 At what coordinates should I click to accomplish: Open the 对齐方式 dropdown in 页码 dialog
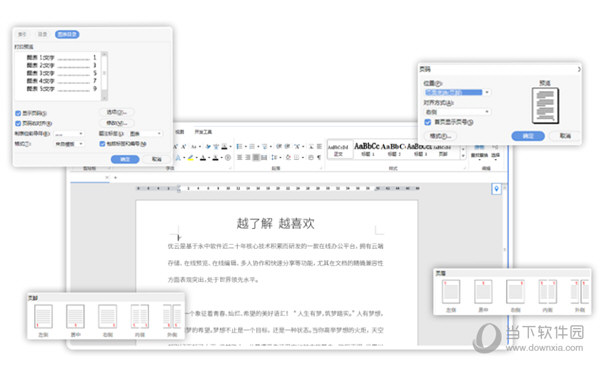coord(457,112)
